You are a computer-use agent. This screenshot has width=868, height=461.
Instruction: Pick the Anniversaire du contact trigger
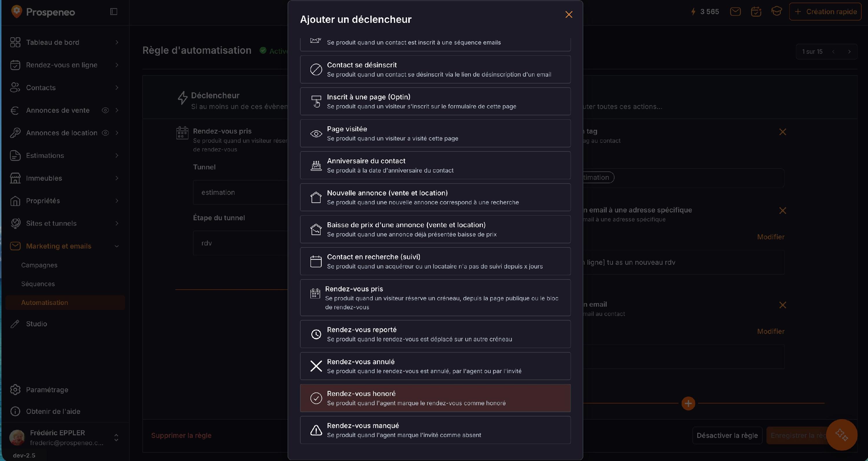(x=435, y=165)
